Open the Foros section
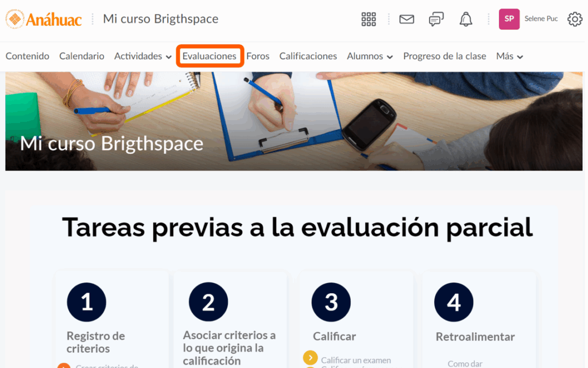Screen dimensions: 588x368 [258, 56]
